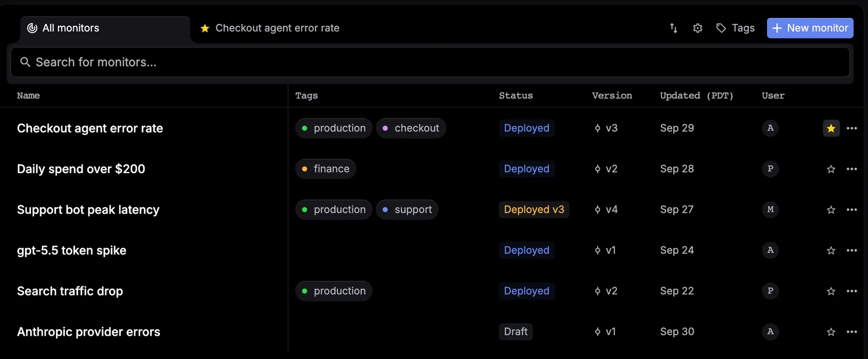Unstar the Checkout agent error rate monitor
The height and width of the screenshot is (359, 868).
tap(831, 129)
